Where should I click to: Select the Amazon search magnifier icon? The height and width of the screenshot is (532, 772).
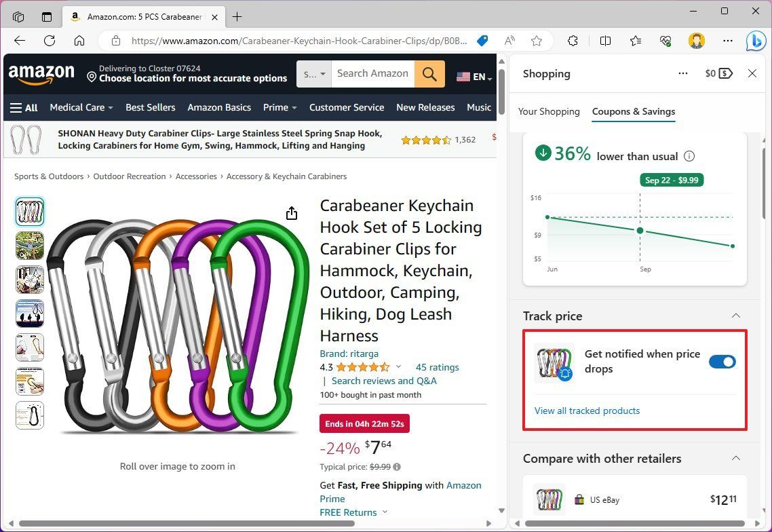pos(429,73)
